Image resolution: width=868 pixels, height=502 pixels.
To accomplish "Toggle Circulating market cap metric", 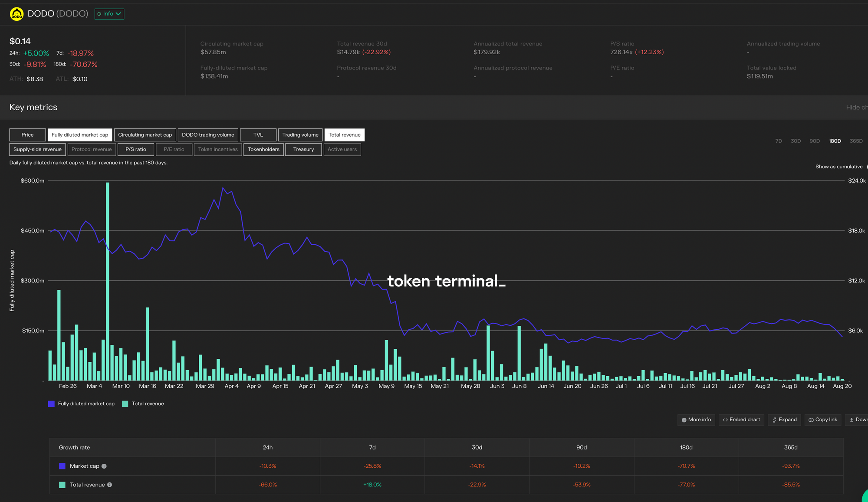I will point(145,135).
